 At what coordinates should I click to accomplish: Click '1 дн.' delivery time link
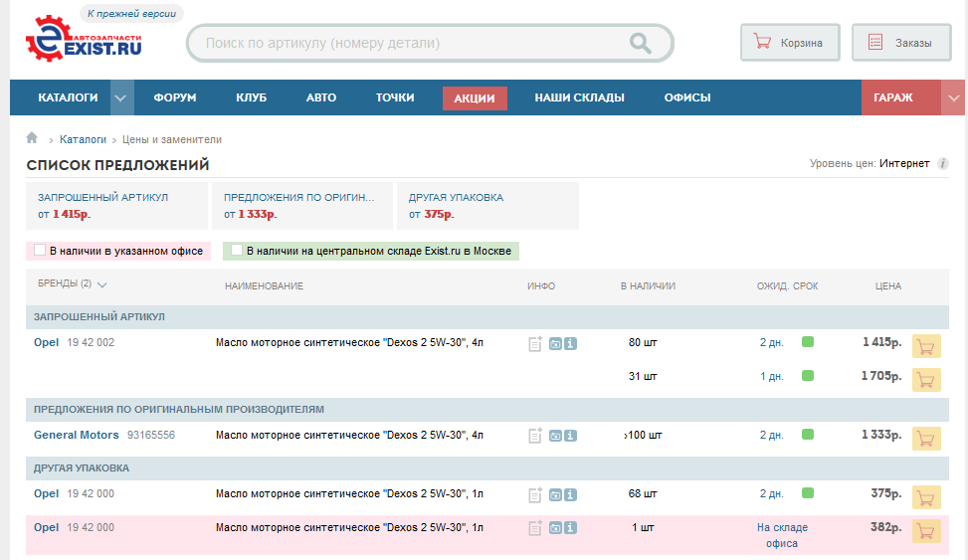(772, 376)
